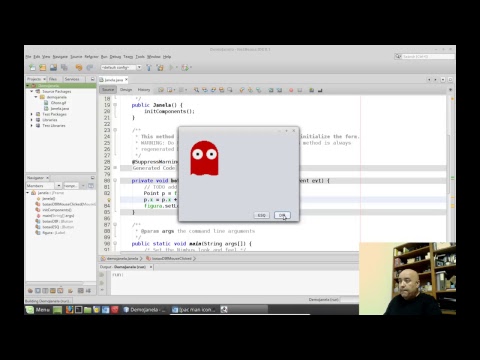Click the Stop Macro Recording icon
Image resolution: width=480 pixels, height=360 pixels.
(299, 90)
